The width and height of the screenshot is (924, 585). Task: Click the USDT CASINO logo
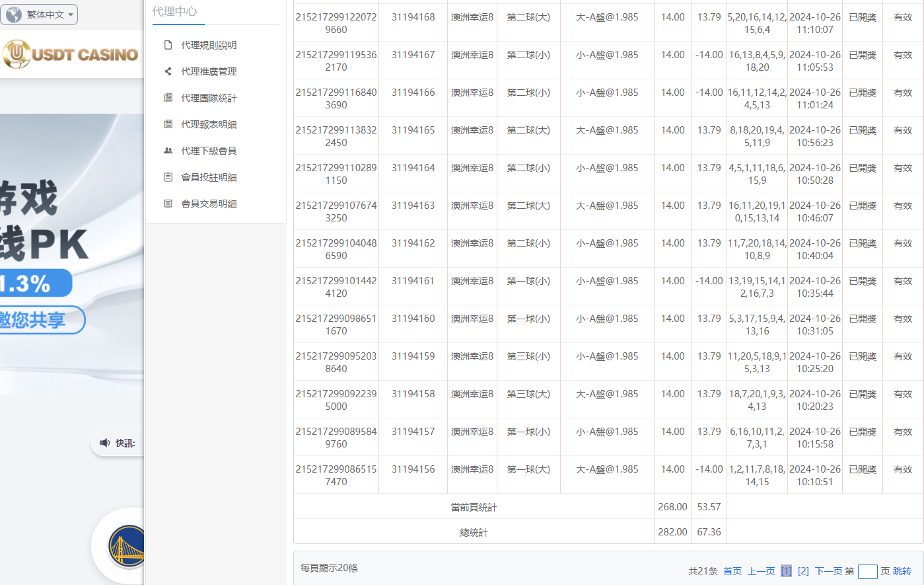click(x=71, y=54)
